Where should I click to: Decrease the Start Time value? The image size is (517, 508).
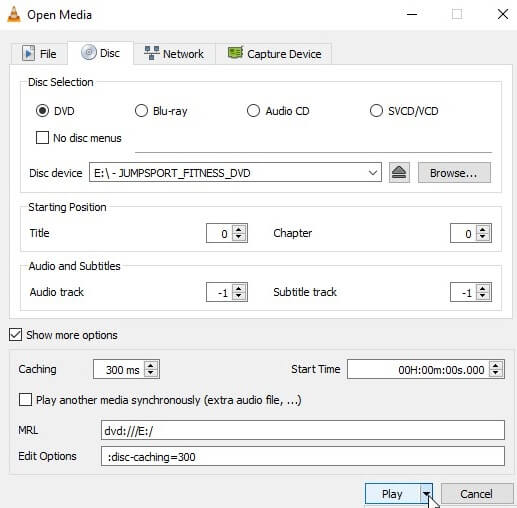(x=496, y=373)
